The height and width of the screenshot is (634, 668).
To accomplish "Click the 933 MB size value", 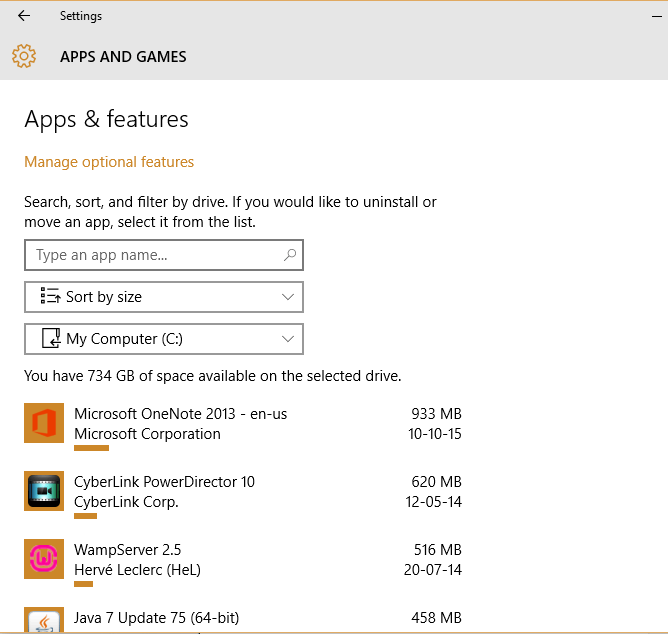I will click(436, 414).
